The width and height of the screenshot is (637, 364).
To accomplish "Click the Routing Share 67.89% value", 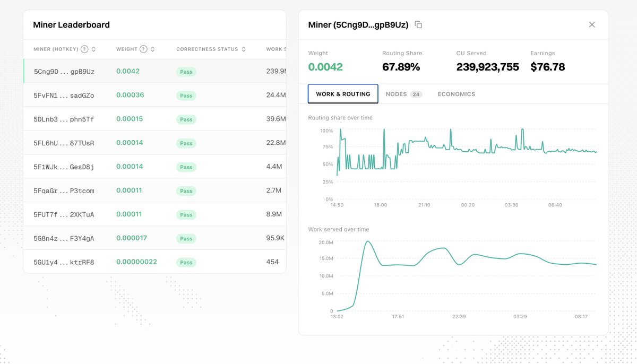I will pyautogui.click(x=401, y=67).
